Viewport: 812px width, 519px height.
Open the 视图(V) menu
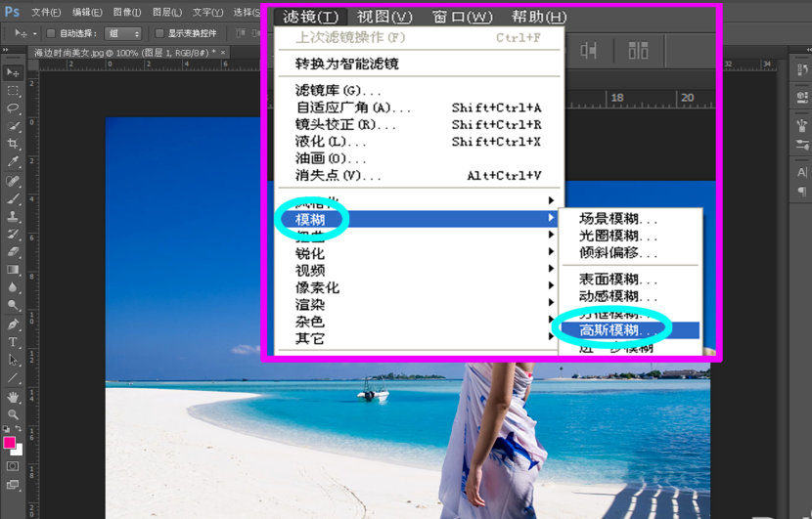coord(384,17)
